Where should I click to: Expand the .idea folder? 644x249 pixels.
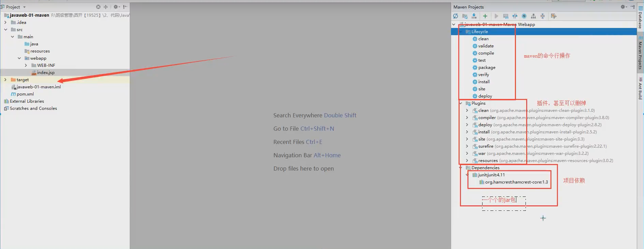coord(5,23)
